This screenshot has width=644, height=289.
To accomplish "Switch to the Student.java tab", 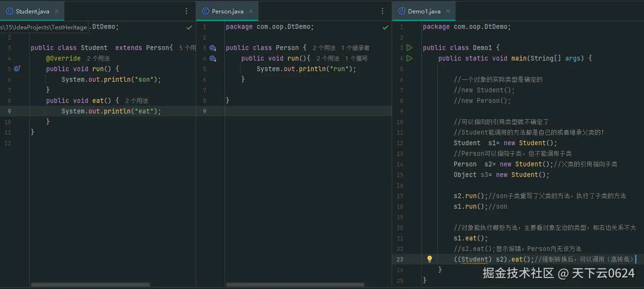I will 32,11.
